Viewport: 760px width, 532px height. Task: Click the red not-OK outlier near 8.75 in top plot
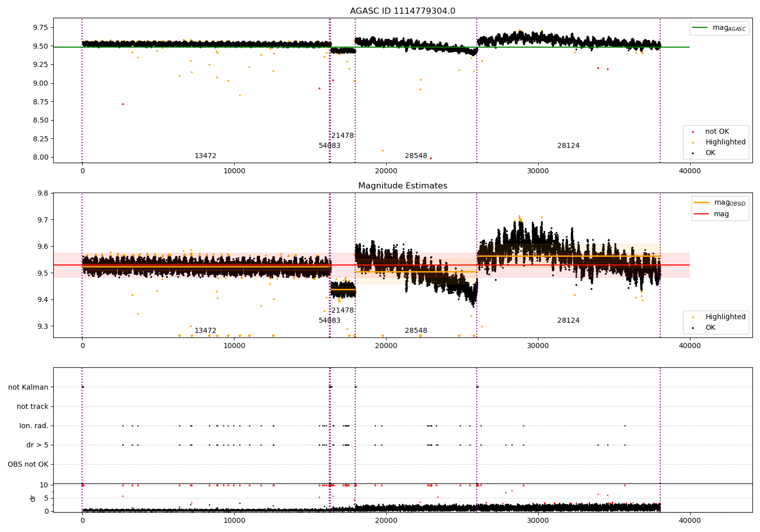123,104
